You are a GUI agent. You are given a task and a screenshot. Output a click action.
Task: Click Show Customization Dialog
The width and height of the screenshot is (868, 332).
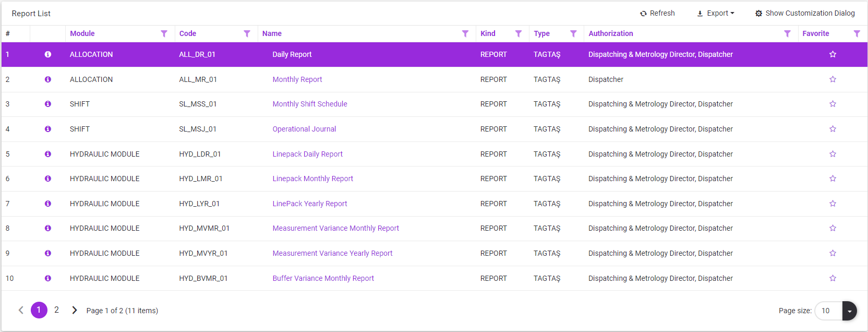[x=805, y=14]
